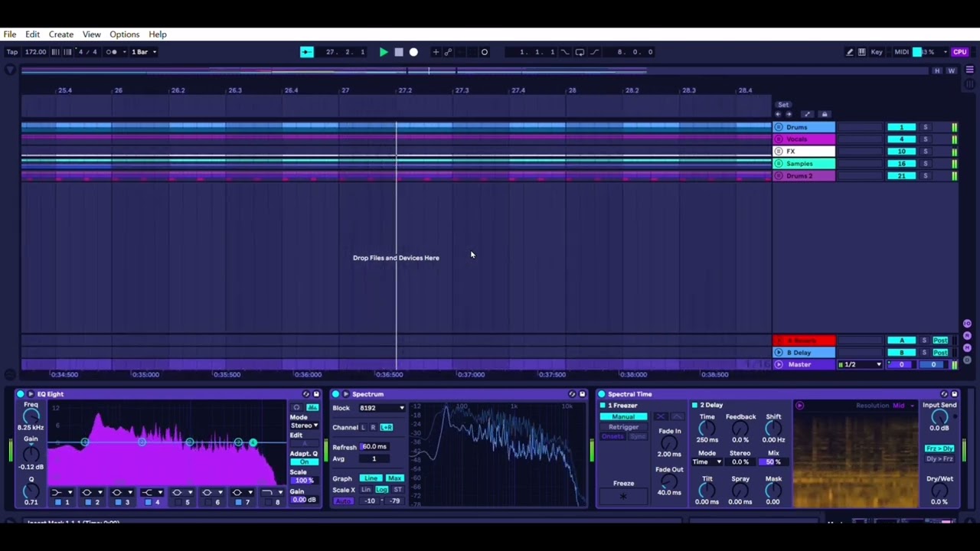Screen dimensions: 980x551
Task: Start playback with the green play button
Action: click(384, 52)
